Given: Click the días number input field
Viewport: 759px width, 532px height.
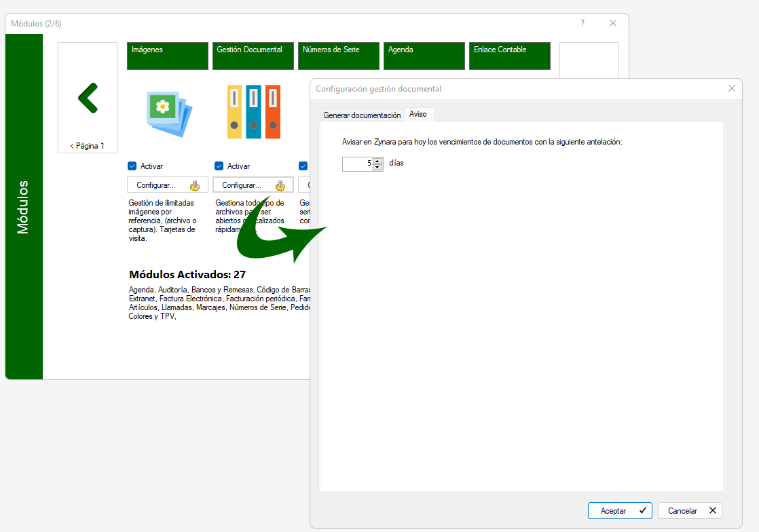Looking at the screenshot, I should tap(357, 164).
